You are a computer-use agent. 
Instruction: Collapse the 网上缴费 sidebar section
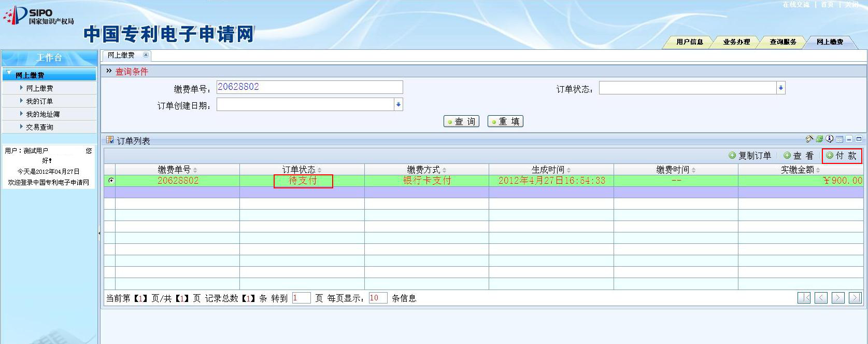(x=9, y=73)
